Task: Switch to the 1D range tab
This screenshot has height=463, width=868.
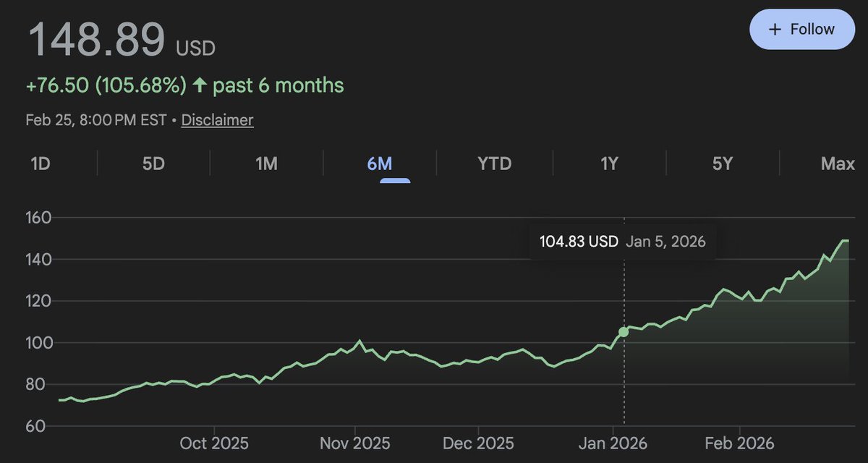Action: pyautogui.click(x=41, y=164)
